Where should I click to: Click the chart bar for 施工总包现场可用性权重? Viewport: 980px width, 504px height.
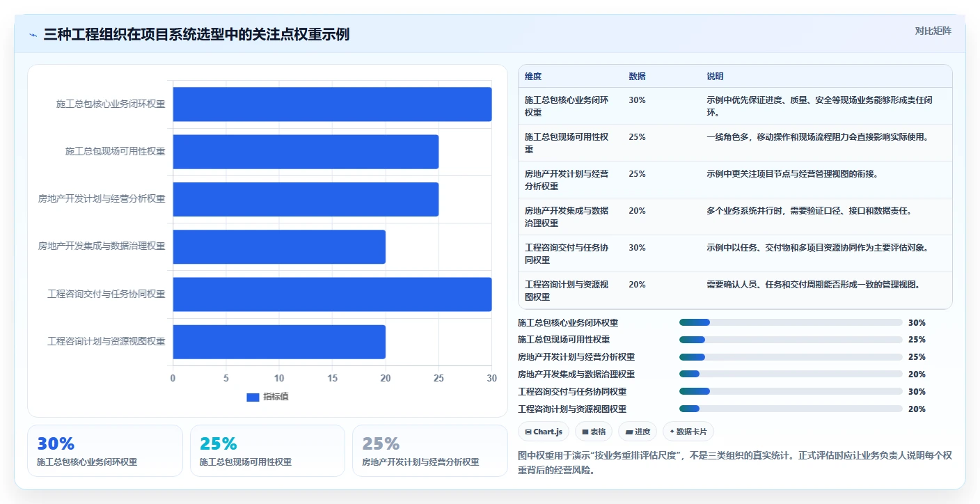coord(306,152)
